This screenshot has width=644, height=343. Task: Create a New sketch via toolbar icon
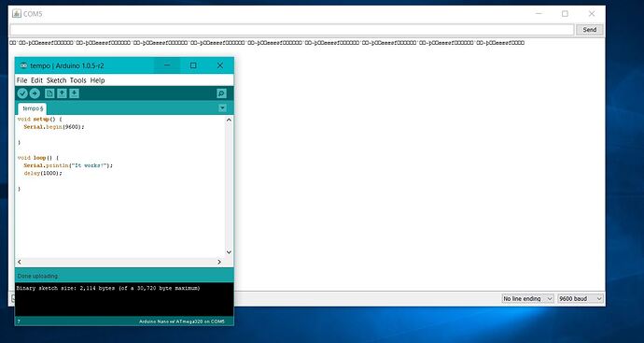coord(49,93)
